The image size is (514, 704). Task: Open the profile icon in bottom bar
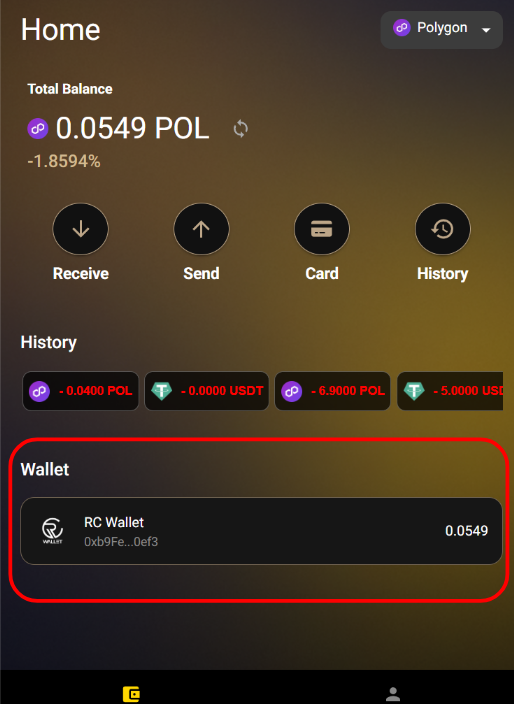(393, 694)
